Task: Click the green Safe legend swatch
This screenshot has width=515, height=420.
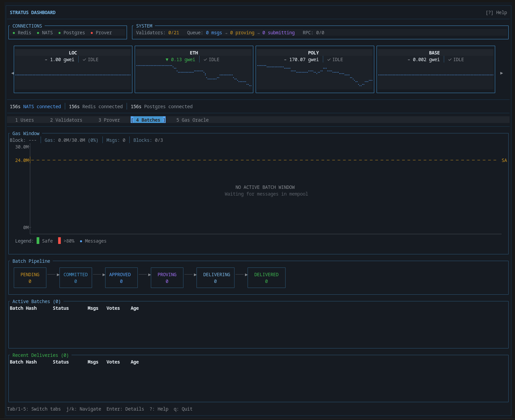Action: [38, 240]
